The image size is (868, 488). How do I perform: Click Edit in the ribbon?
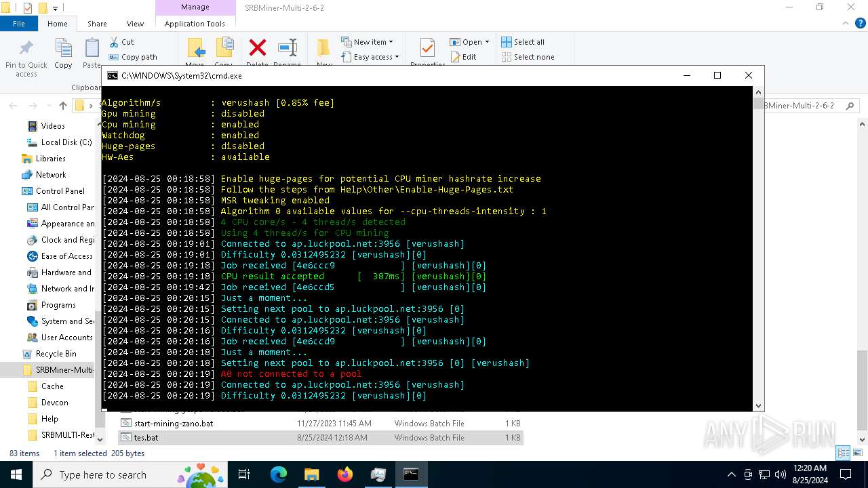[463, 57]
